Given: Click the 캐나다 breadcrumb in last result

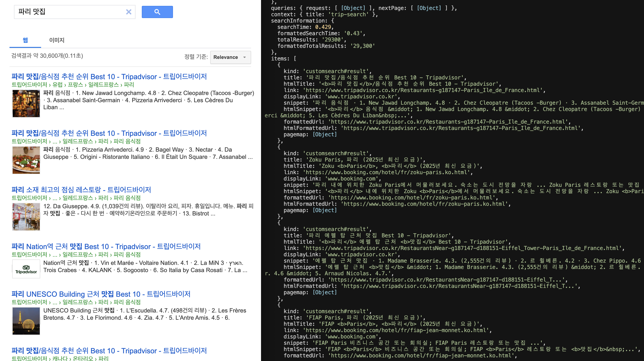Looking at the screenshot, I should 60,358.
